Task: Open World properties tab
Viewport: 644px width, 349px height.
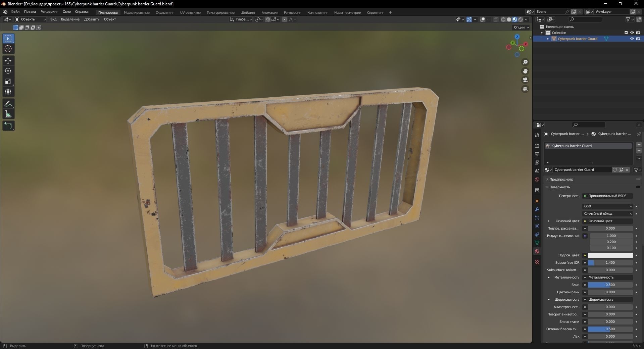Action: (537, 179)
